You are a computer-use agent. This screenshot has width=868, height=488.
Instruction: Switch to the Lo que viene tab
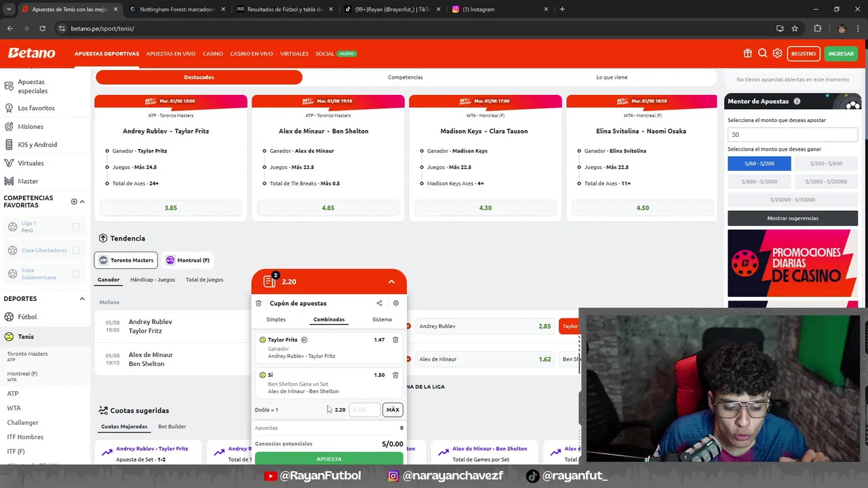point(612,77)
